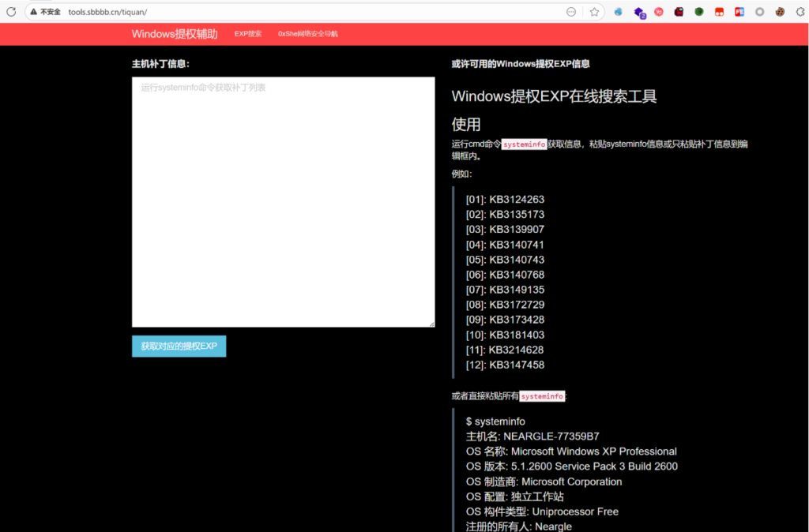Image resolution: width=809 pixels, height=532 pixels.
Task: Click the Windows提权EXP在线搜索工具 heading
Action: tap(554, 96)
